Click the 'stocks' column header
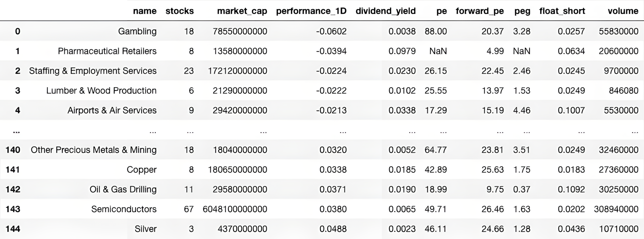 [179, 11]
